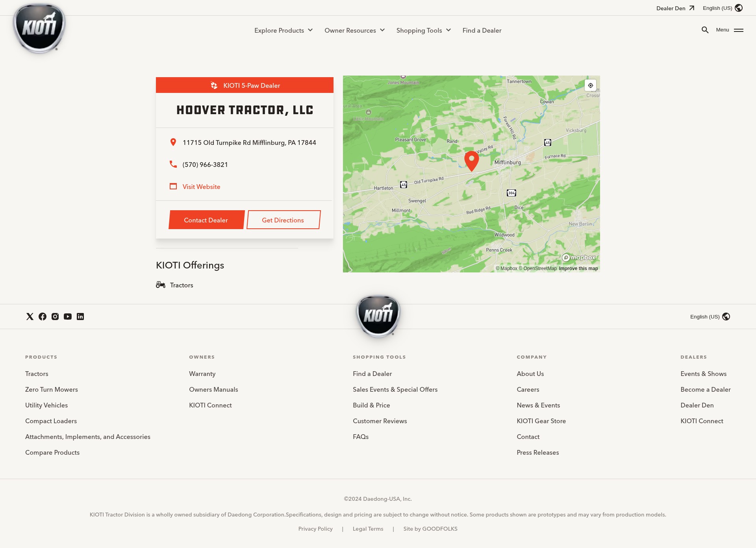Open the Visit Website link
This screenshot has height=548, width=756.
click(201, 187)
